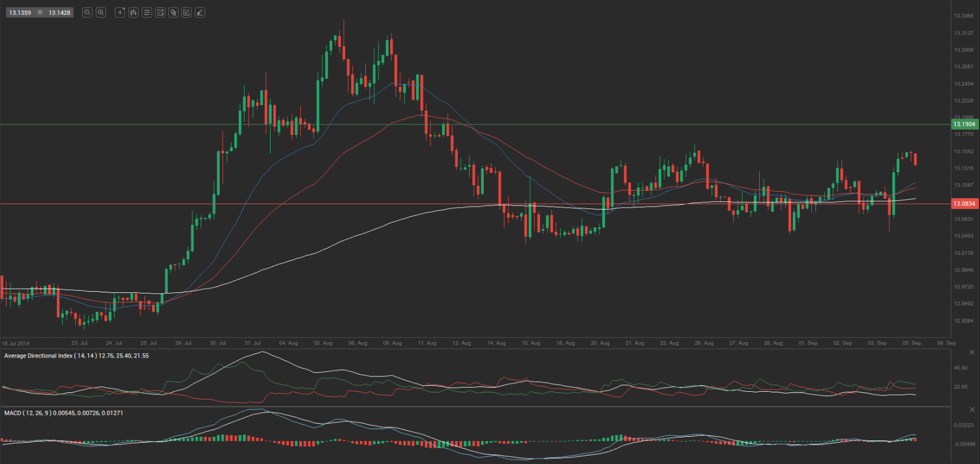Select the eraser/highlighter tool icon
This screenshot has width=980, height=464.
click(x=200, y=12)
